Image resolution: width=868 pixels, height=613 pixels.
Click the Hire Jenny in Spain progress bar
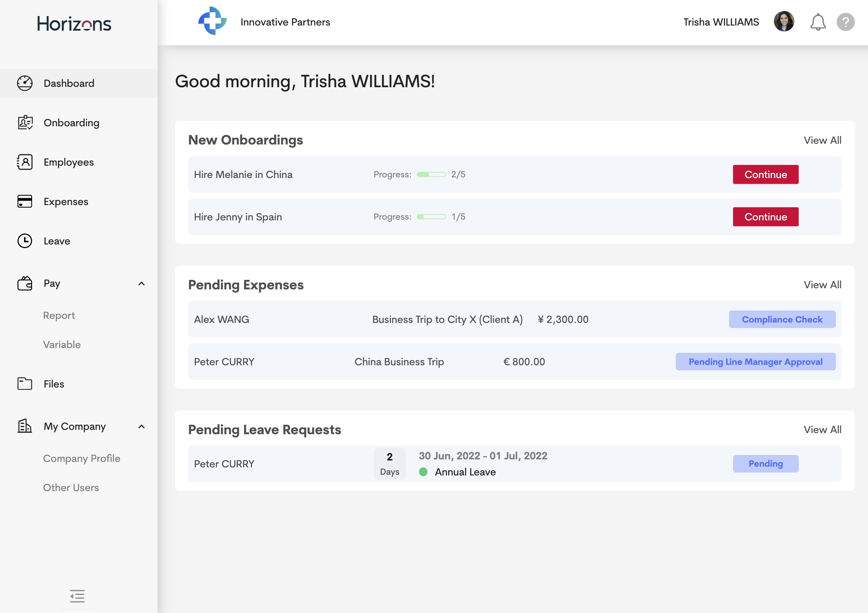point(431,217)
